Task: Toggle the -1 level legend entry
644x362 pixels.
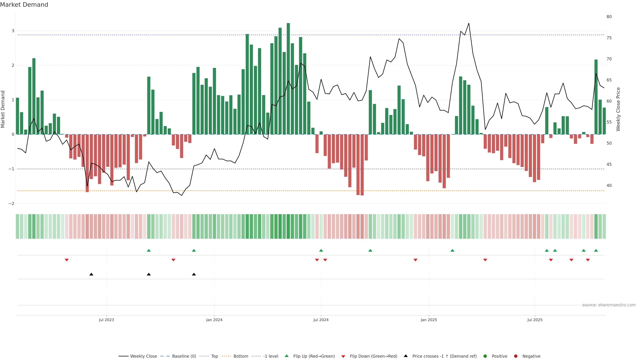Action: coord(271,356)
